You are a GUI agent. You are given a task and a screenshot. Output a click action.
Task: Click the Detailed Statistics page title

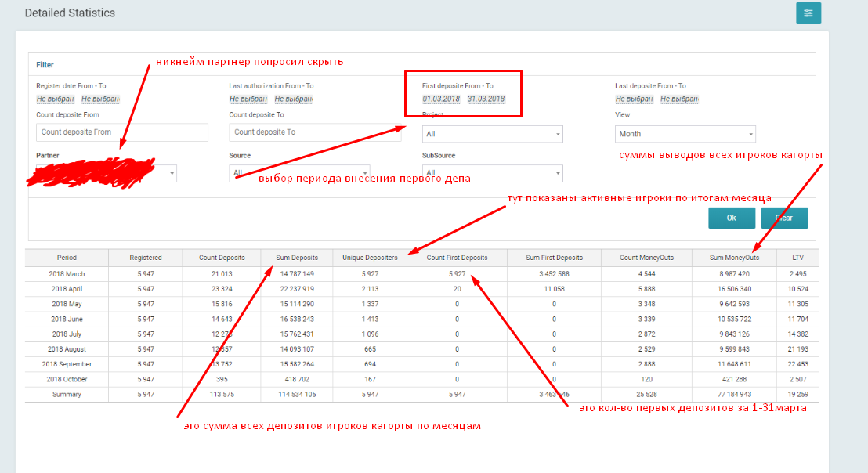pos(70,13)
